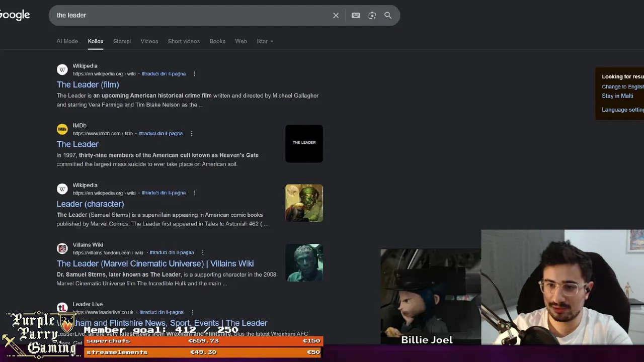Open the Google logo homepage link
The height and width of the screenshot is (362, 644).
pyautogui.click(x=15, y=15)
